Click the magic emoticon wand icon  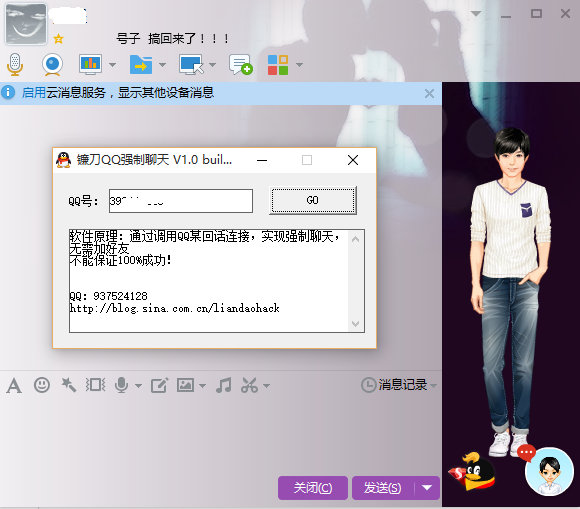[69, 385]
